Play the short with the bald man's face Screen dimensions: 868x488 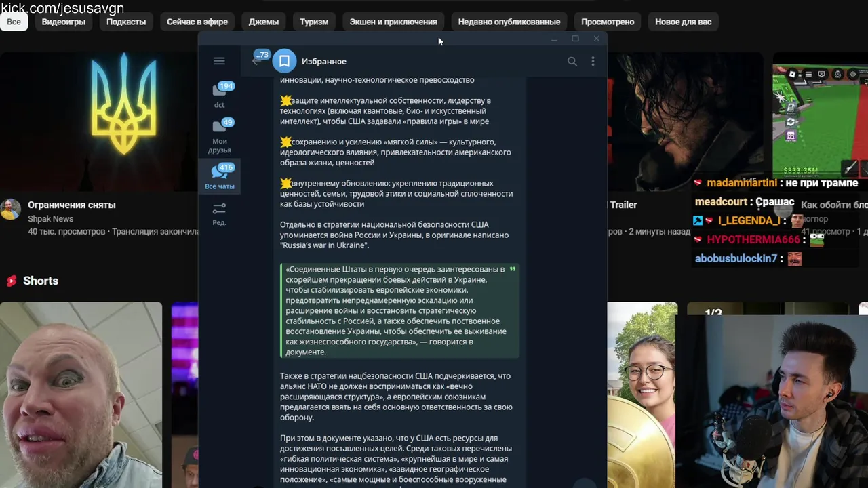click(81, 394)
